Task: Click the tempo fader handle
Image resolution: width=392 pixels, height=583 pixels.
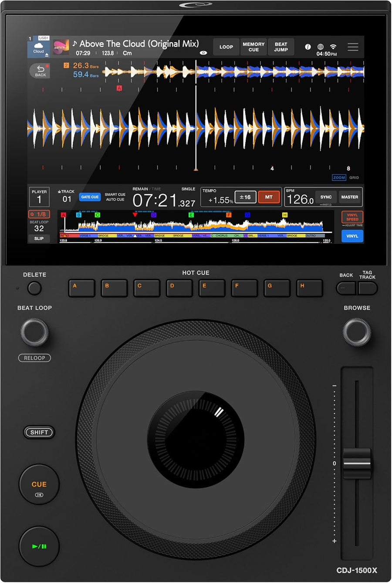Action: (357, 463)
